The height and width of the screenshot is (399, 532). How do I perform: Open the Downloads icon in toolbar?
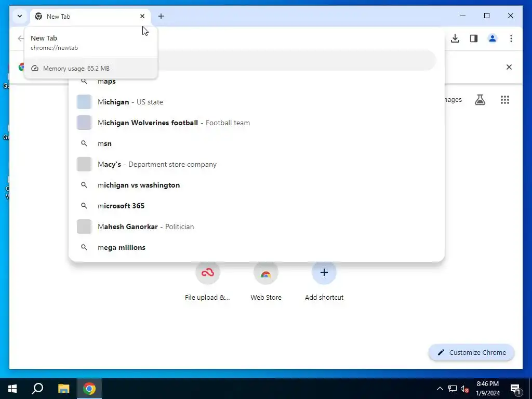[455, 38]
